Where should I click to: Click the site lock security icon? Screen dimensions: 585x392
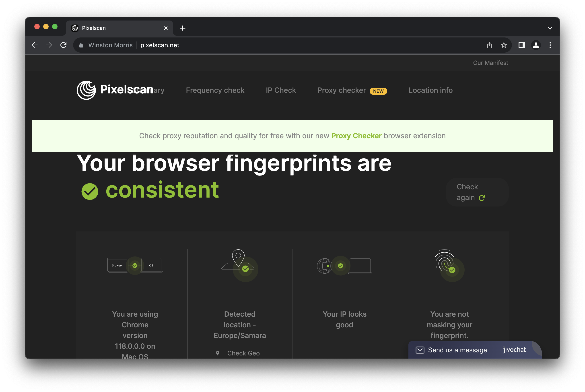81,45
